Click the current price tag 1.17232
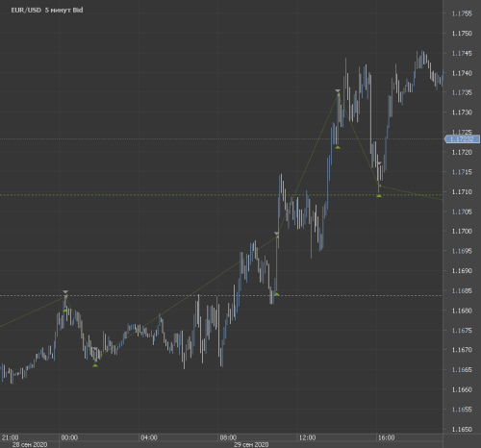 point(462,139)
